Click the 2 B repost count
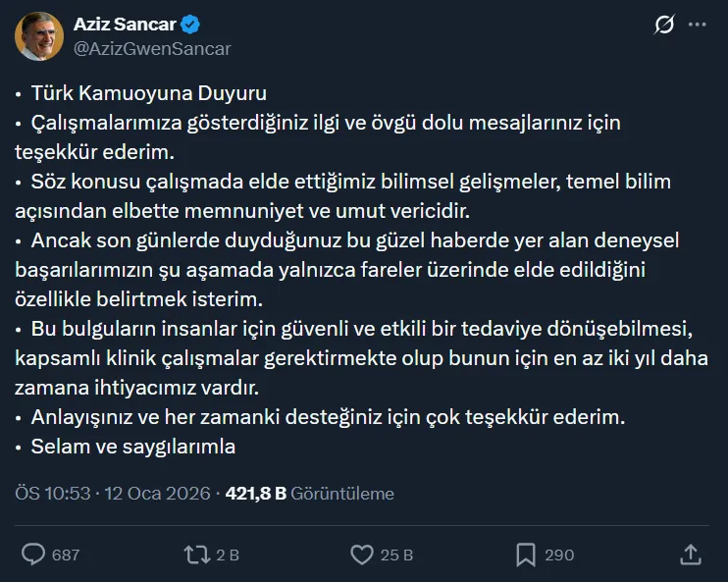 coord(228,556)
